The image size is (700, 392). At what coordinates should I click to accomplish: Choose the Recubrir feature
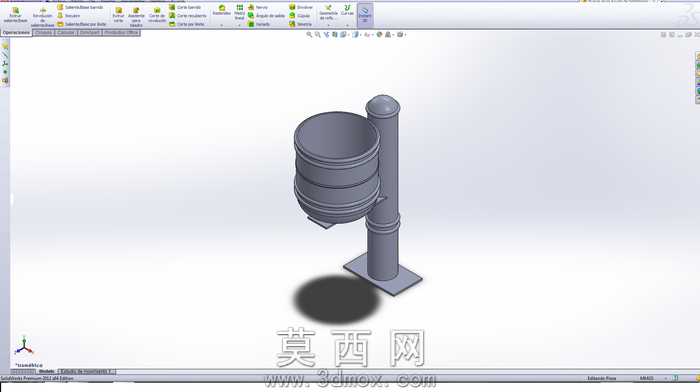69,16
